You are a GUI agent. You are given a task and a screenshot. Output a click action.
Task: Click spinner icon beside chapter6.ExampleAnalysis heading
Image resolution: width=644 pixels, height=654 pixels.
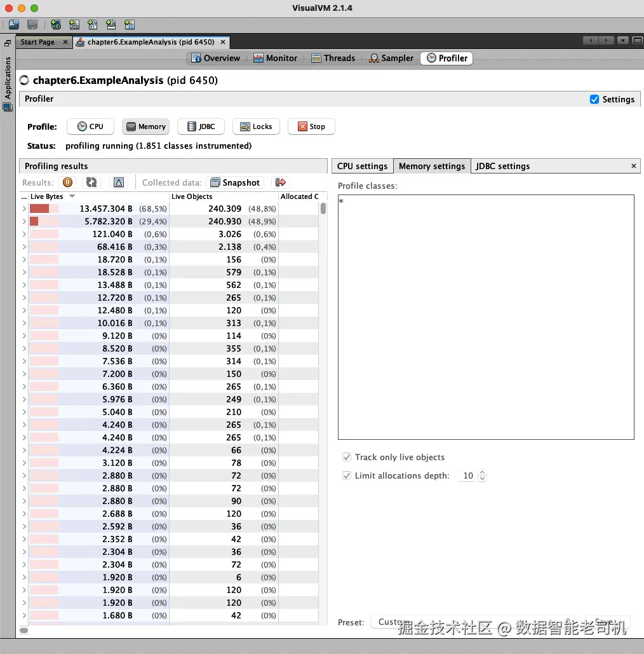click(25, 80)
